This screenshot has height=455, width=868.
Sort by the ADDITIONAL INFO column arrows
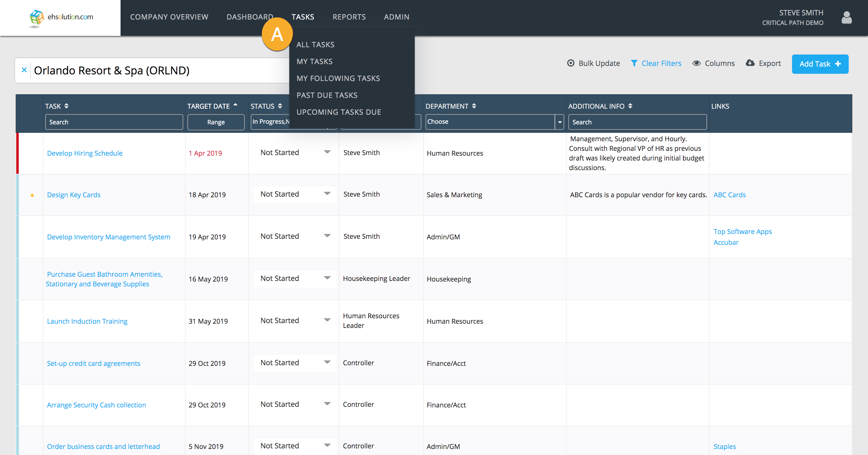click(x=630, y=106)
